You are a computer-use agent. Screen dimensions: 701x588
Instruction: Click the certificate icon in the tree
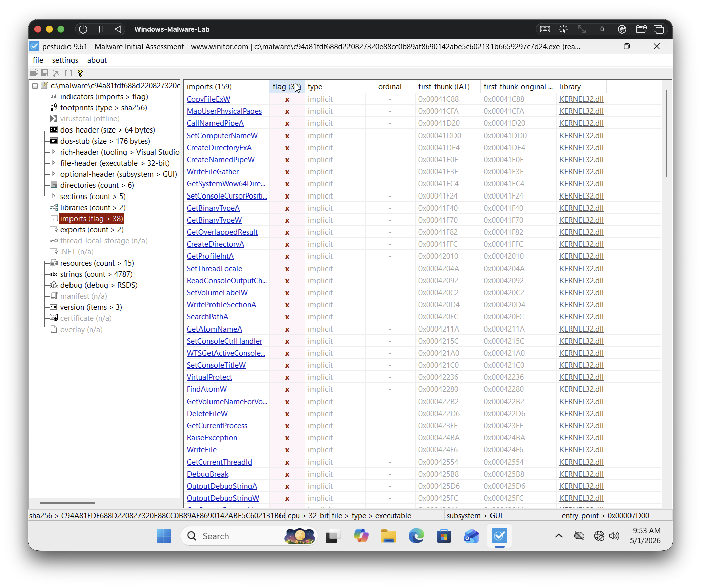pos(54,318)
